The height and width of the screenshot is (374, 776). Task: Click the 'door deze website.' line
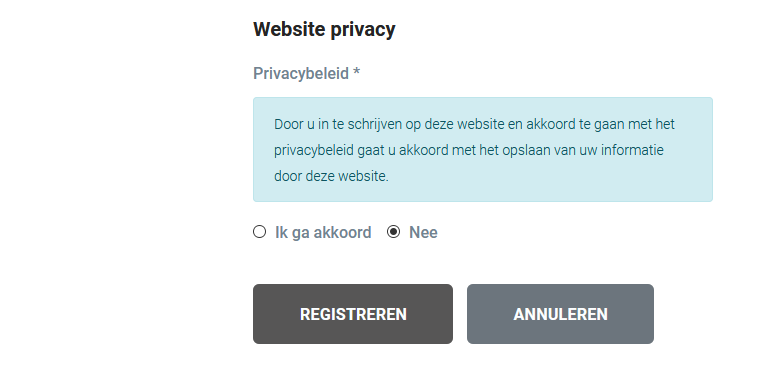(332, 176)
